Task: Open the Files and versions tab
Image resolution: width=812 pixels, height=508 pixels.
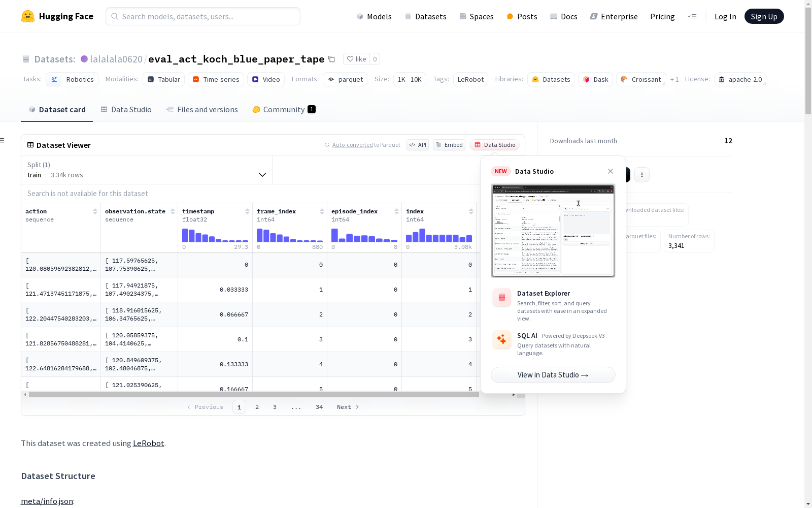Action: pos(202,110)
